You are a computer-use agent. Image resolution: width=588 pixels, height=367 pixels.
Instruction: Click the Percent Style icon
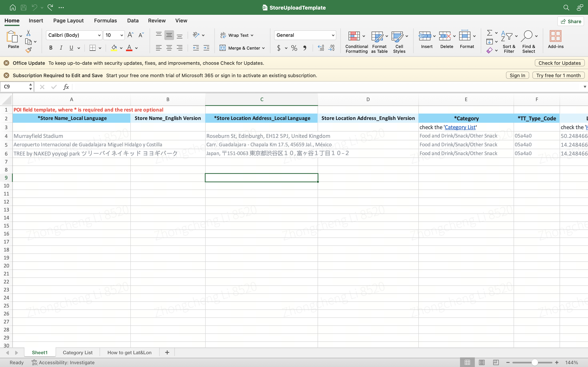point(294,48)
